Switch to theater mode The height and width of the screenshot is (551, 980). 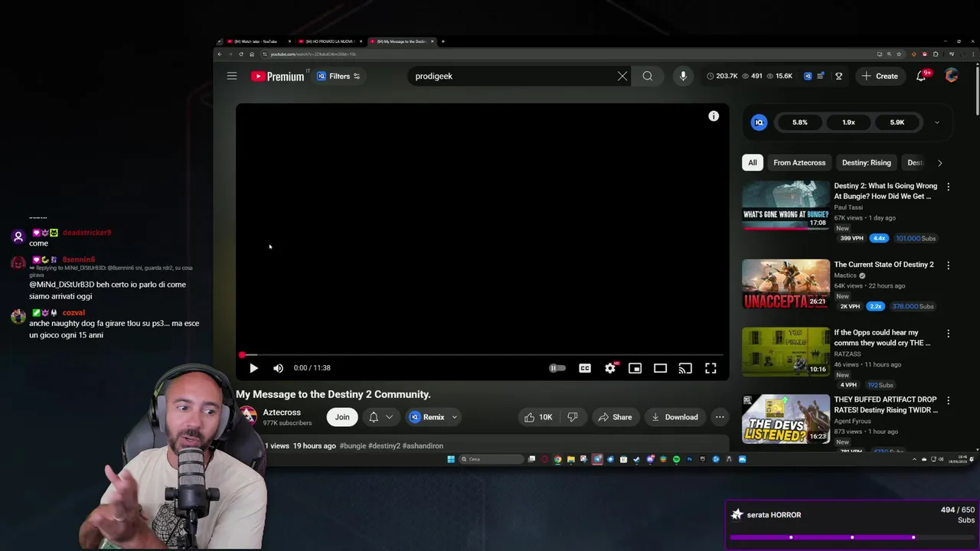coord(660,368)
